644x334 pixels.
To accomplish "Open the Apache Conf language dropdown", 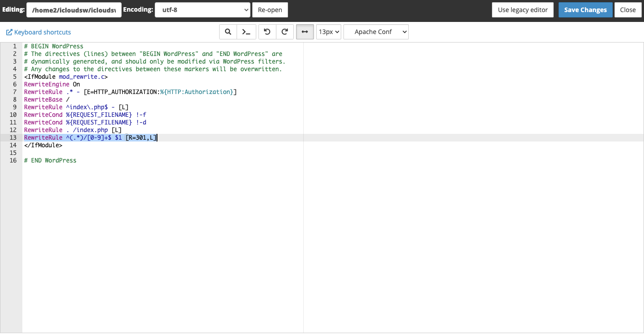I will pyautogui.click(x=376, y=32).
